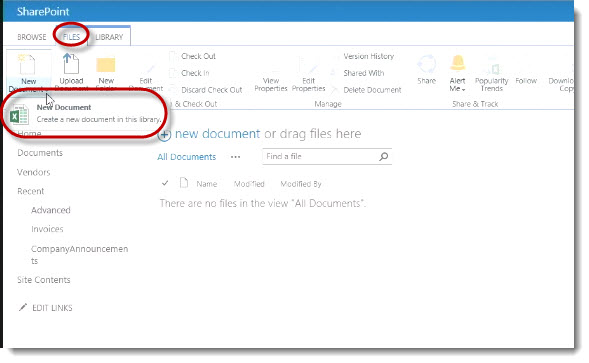589x363 pixels.
Task: Open Site Contents
Action: click(44, 280)
